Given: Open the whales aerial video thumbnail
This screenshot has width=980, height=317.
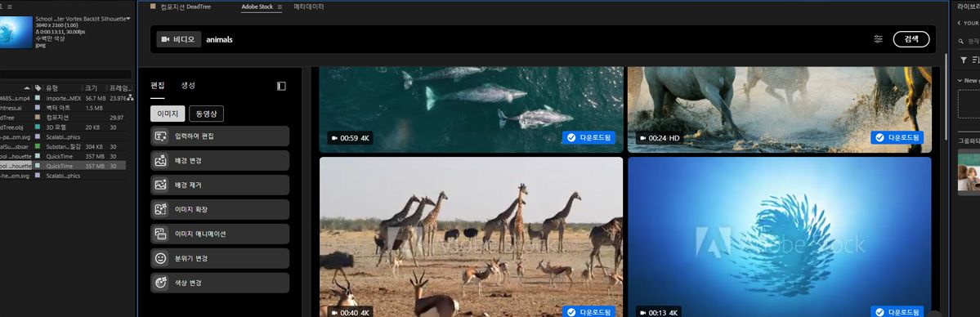Looking at the screenshot, I should (472, 109).
